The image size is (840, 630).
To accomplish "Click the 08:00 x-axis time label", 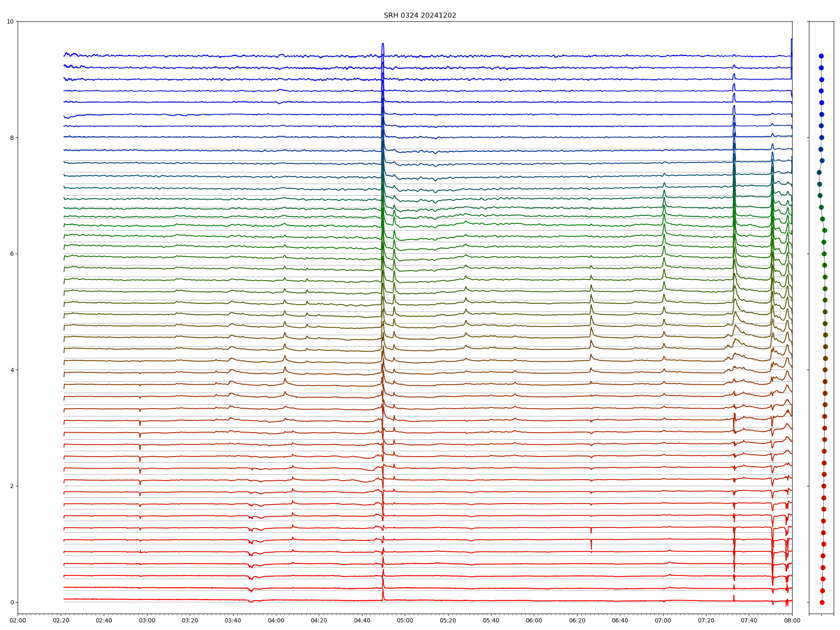I will [792, 620].
